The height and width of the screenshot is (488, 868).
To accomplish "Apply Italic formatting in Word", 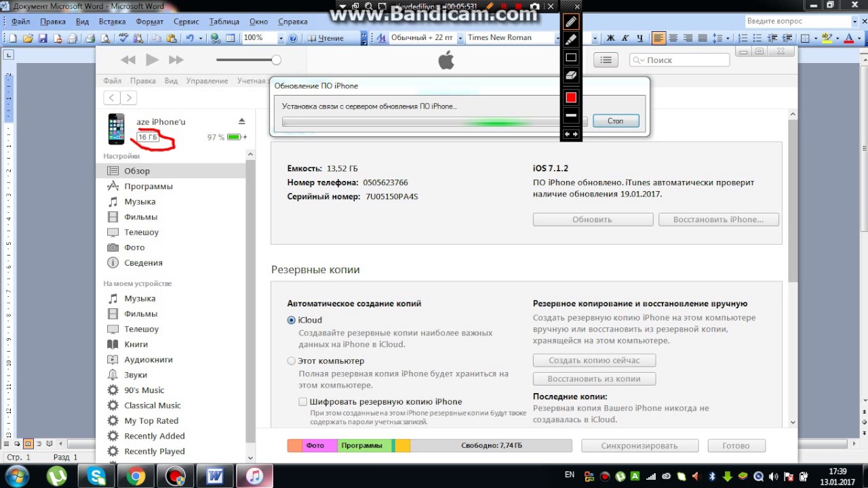I will (x=625, y=38).
